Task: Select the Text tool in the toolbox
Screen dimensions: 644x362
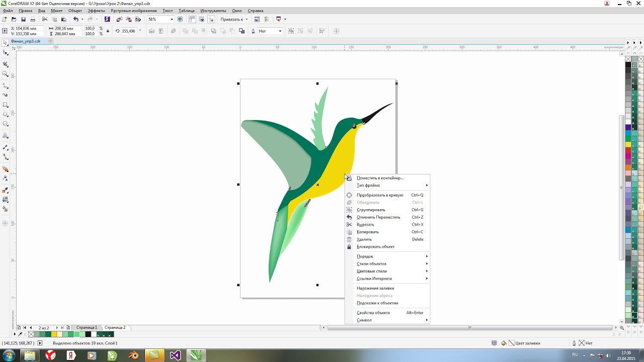Action: 6,136
